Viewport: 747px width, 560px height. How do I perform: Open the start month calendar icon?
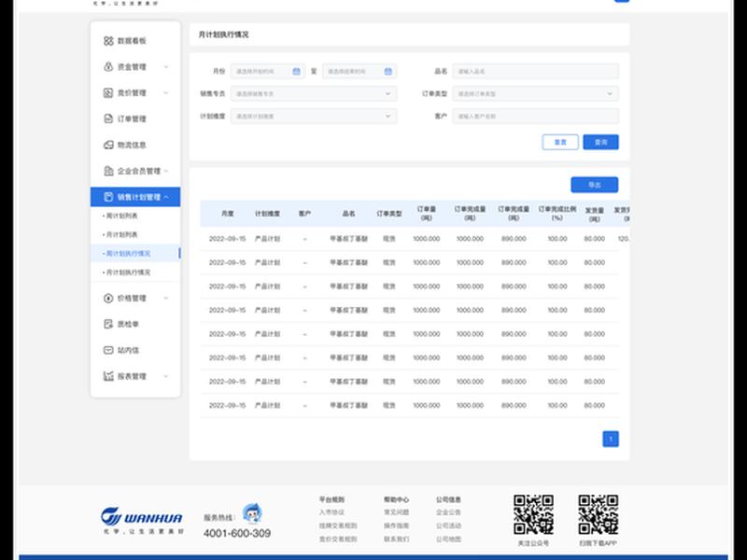(x=296, y=72)
